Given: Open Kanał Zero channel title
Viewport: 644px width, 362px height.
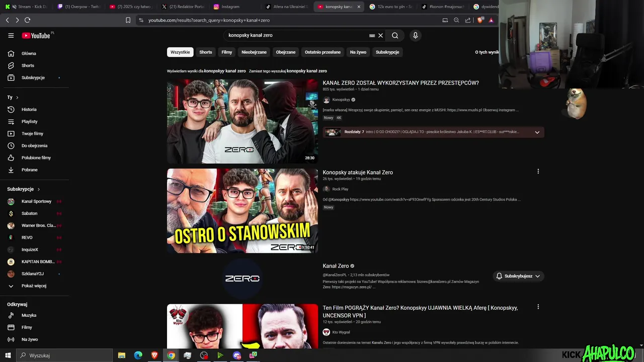Looking at the screenshot, I should coord(336,266).
